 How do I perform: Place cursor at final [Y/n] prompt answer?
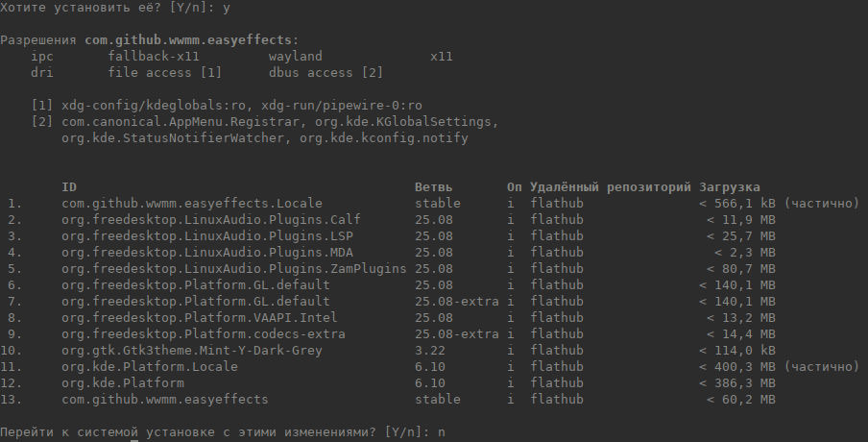tap(441, 433)
